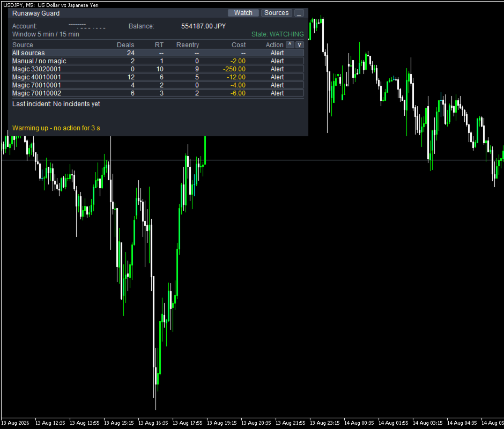Select the Magic 70010002 source
Screen dimensions: 504x429
36,93
